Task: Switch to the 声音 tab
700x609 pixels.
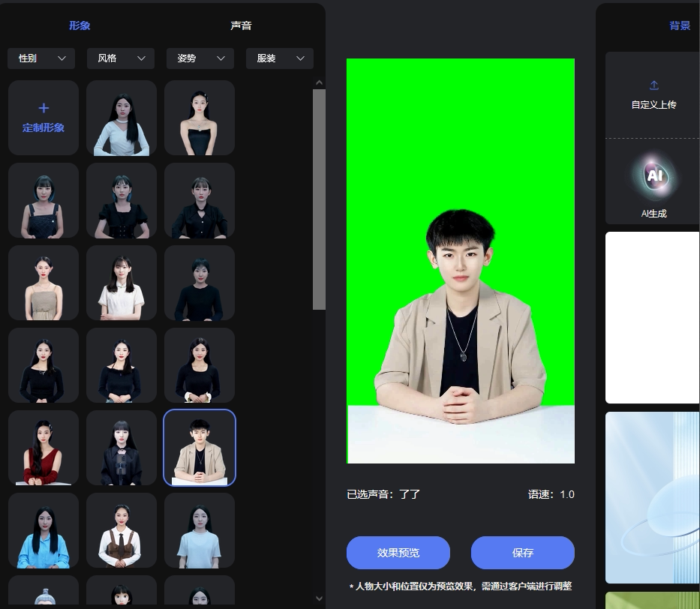Action: pyautogui.click(x=241, y=25)
